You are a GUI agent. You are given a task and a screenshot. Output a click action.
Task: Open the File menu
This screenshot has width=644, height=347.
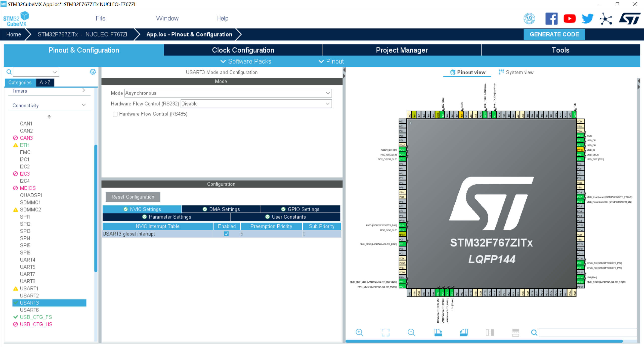(x=100, y=18)
